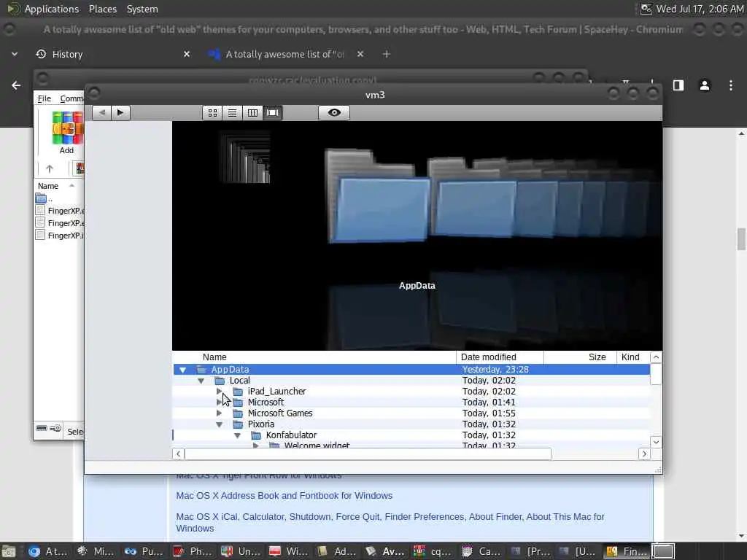
Task: Select the cover flow view button
Action: point(273,113)
